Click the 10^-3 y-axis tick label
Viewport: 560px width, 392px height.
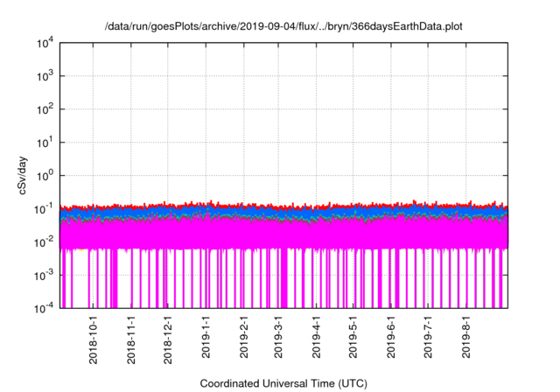[x=45, y=276]
